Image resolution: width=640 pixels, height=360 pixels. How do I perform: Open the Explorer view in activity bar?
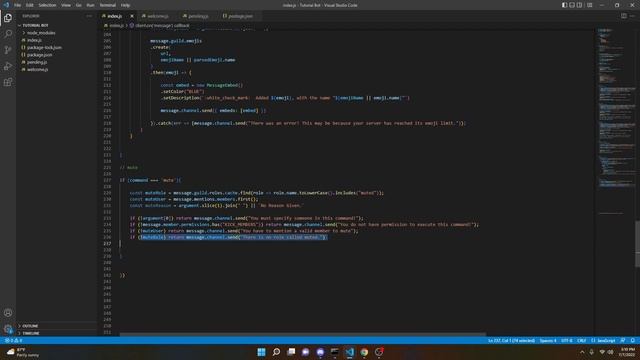coord(8,18)
